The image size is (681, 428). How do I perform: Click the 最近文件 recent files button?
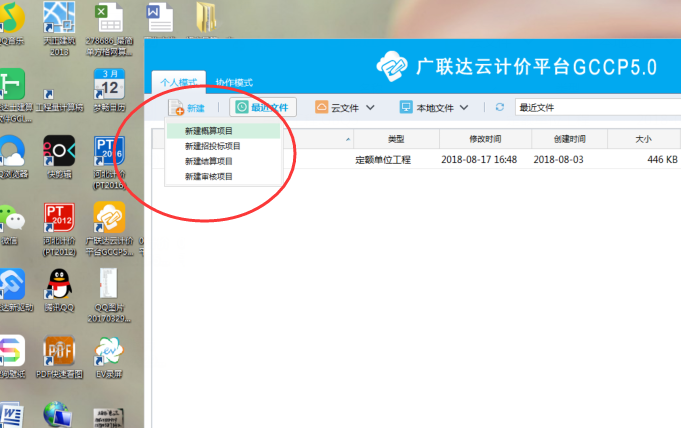click(x=263, y=107)
